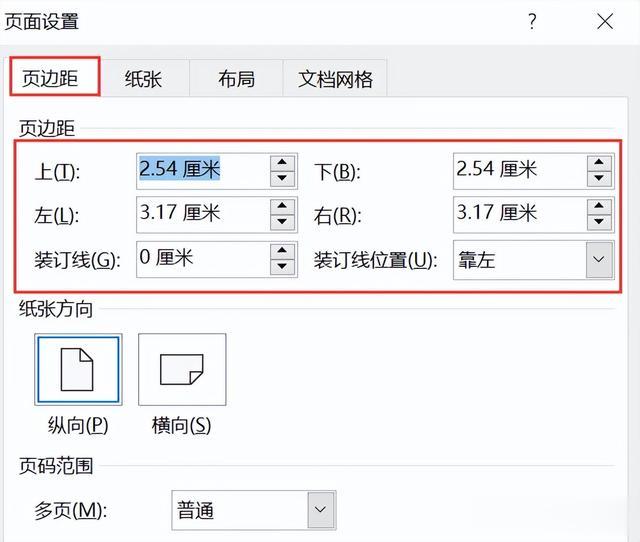
Task: Click the 横向(S) label
Action: (182, 426)
